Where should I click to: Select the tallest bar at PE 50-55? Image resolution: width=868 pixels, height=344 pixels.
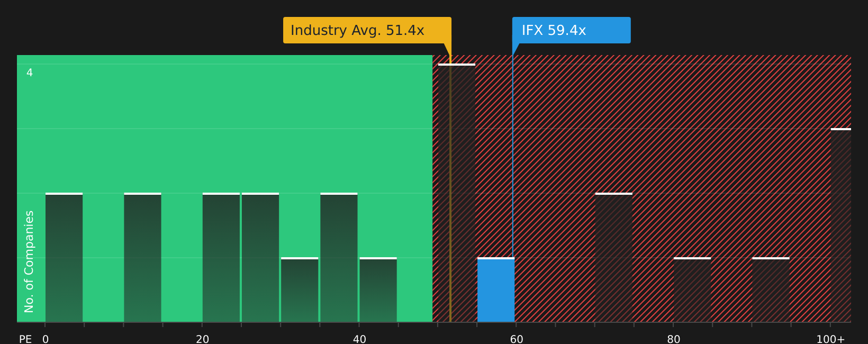457,193
